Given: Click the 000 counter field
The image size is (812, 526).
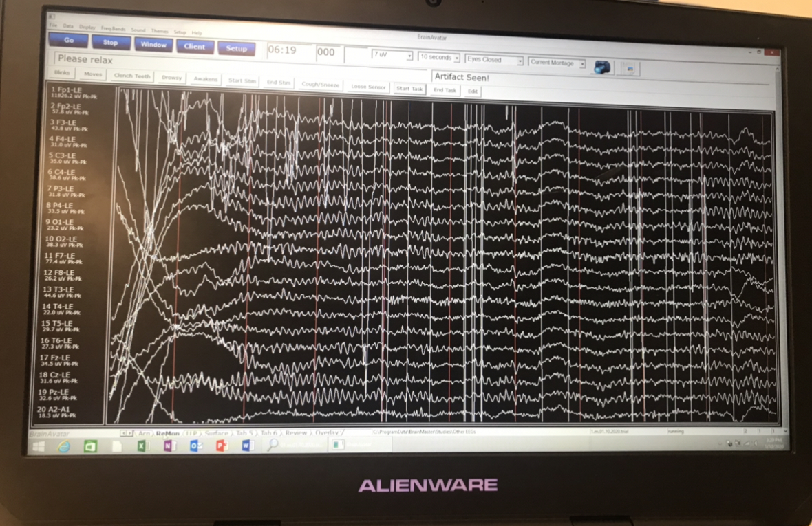Looking at the screenshot, I should pyautogui.click(x=330, y=53).
